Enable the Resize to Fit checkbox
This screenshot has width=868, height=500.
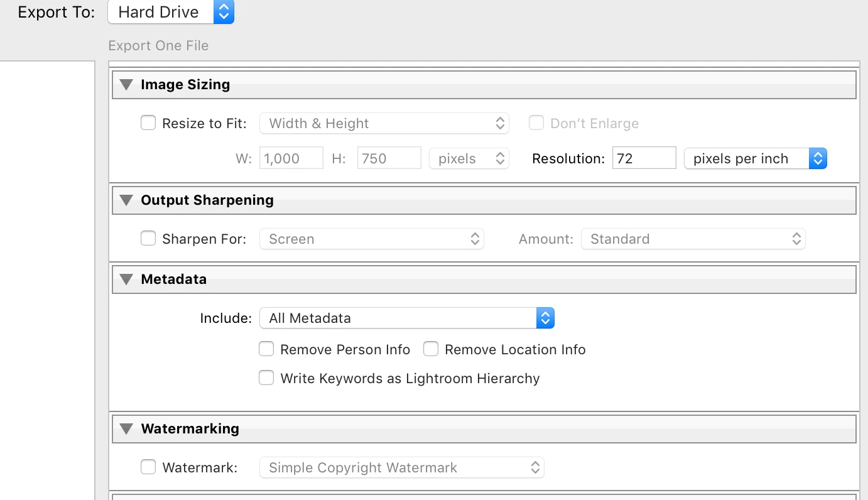148,123
